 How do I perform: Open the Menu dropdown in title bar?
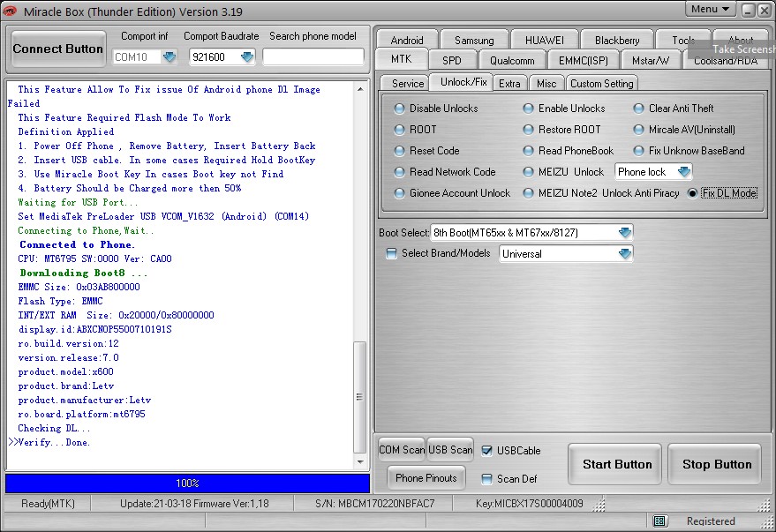(710, 10)
